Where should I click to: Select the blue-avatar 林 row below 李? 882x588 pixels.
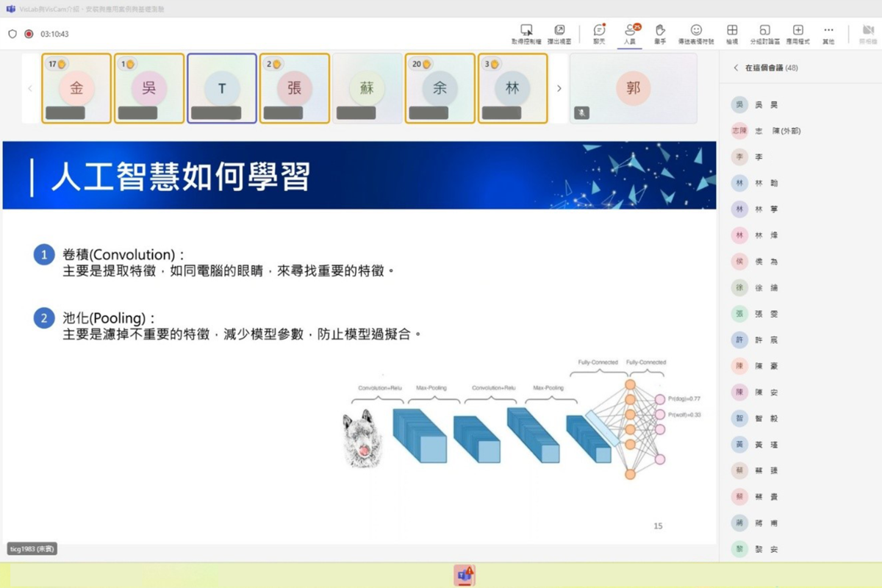click(800, 183)
